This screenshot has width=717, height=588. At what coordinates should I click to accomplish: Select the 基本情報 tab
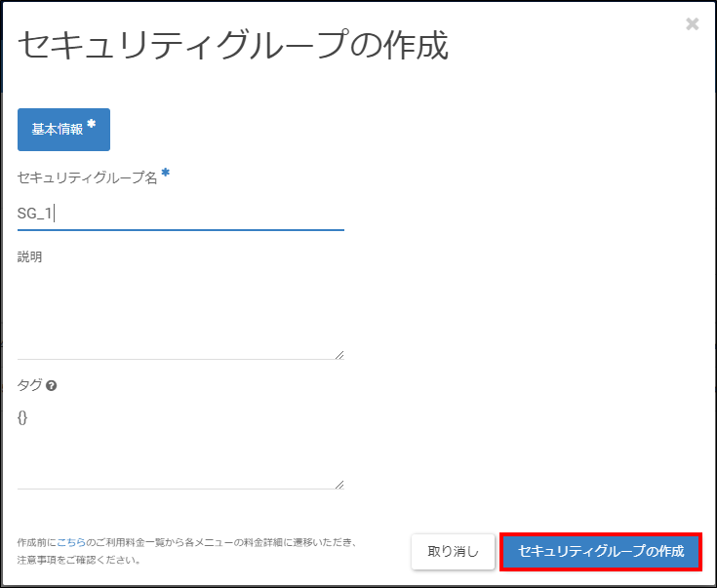point(63,130)
